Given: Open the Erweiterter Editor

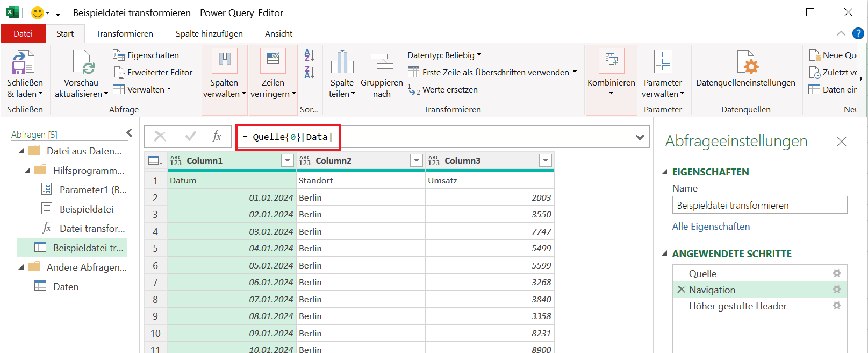Looking at the screenshot, I should click(x=153, y=72).
